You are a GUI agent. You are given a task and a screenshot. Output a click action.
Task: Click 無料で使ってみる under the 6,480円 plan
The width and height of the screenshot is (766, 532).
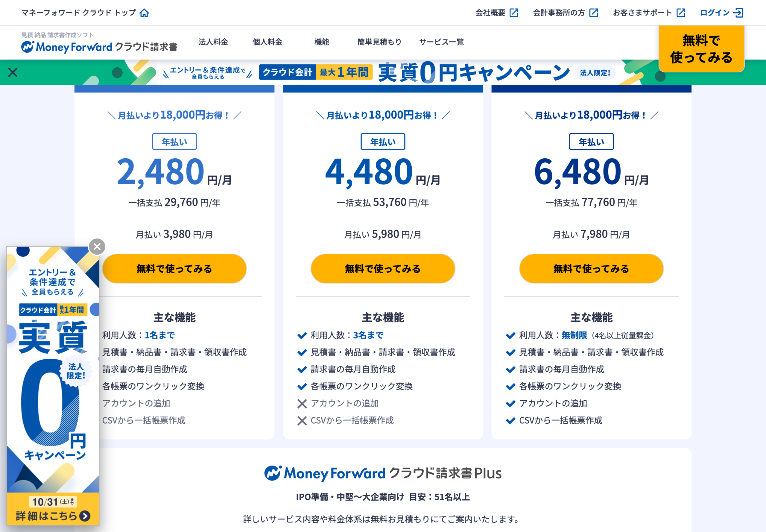(591, 269)
